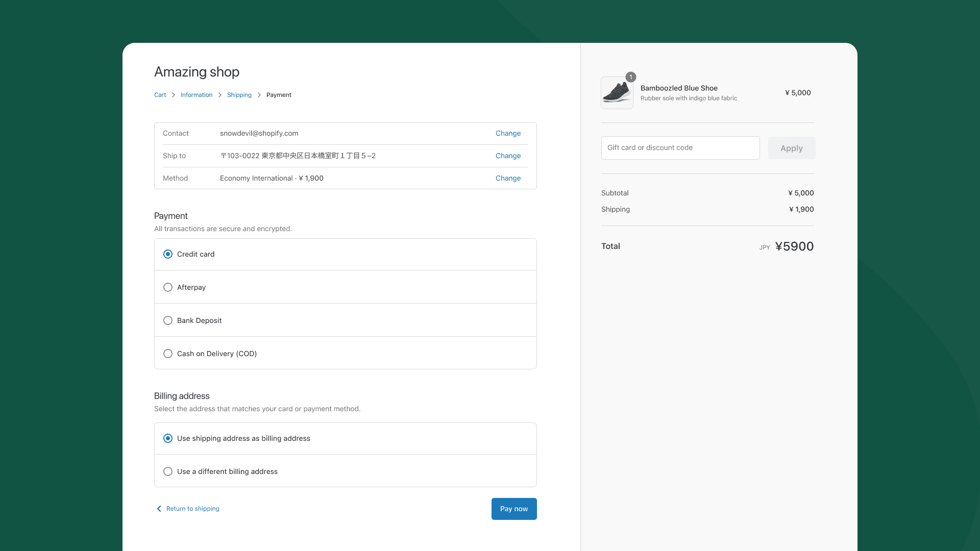Image resolution: width=980 pixels, height=551 pixels.
Task: Click the quantity badge on the product image
Action: [630, 77]
